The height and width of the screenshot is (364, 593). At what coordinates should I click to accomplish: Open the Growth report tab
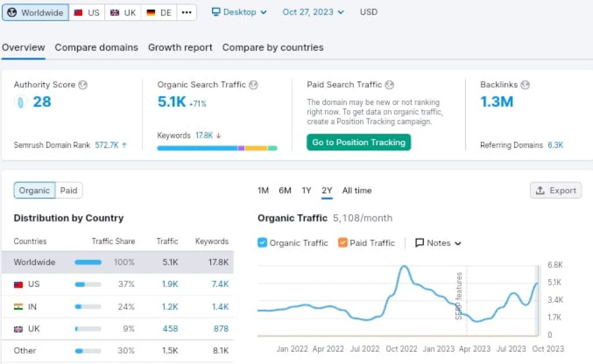pyautogui.click(x=180, y=47)
